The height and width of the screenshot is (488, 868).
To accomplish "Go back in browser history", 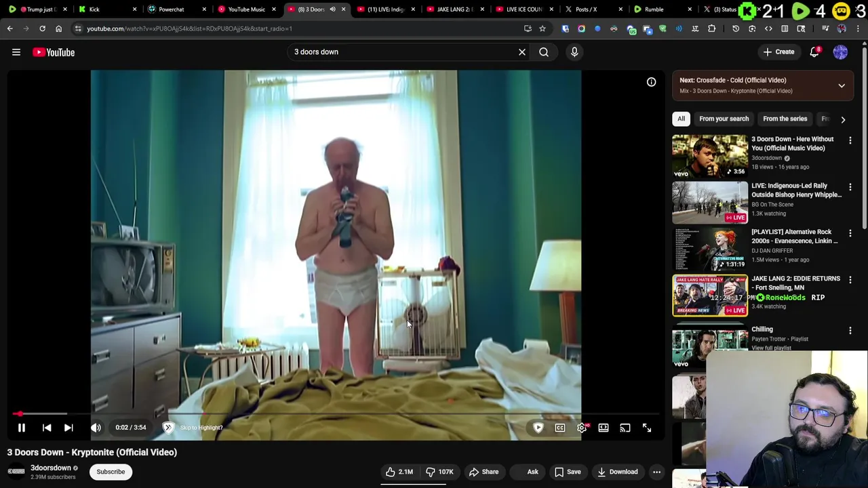I will [9, 28].
